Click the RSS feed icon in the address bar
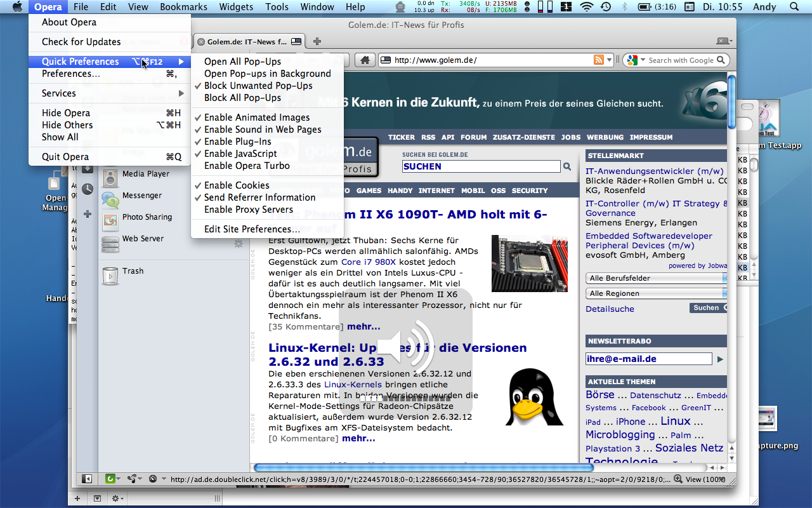The height and width of the screenshot is (508, 812). pyautogui.click(x=598, y=60)
